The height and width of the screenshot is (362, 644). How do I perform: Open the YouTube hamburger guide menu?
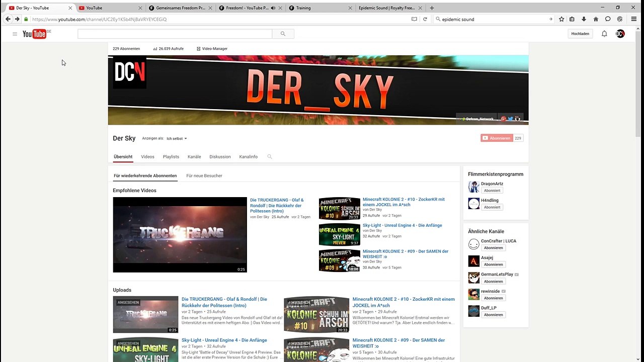pyautogui.click(x=15, y=34)
